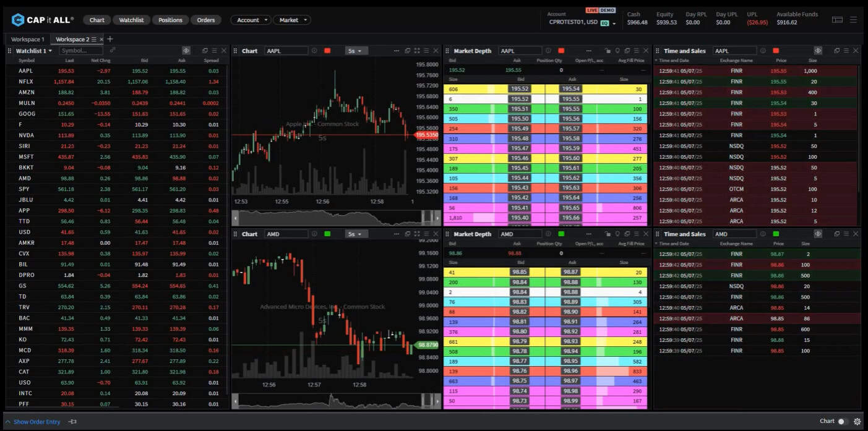This screenshot has height=431, width=868.
Task: Click the duplicate panel icon in AMD Market Depth header
Action: [x=627, y=234]
